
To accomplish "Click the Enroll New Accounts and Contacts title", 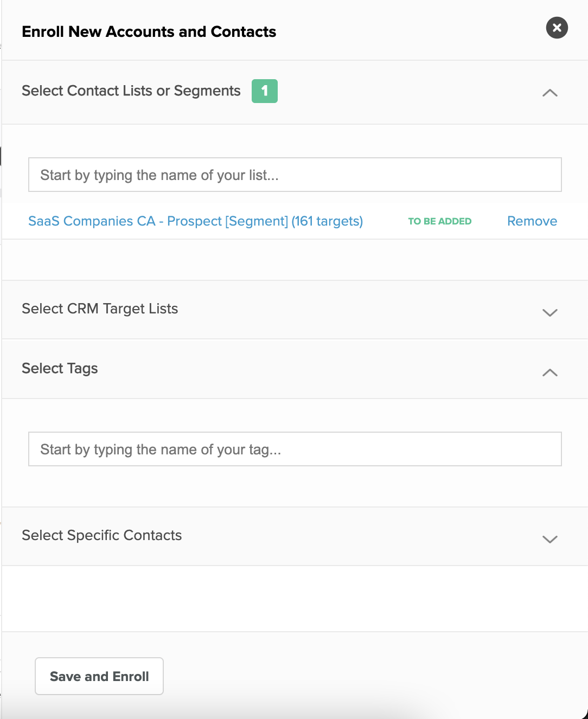I will [x=149, y=31].
